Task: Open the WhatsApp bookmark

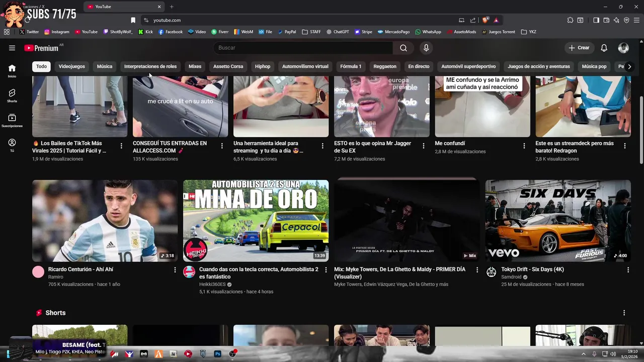Action: pyautogui.click(x=428, y=32)
